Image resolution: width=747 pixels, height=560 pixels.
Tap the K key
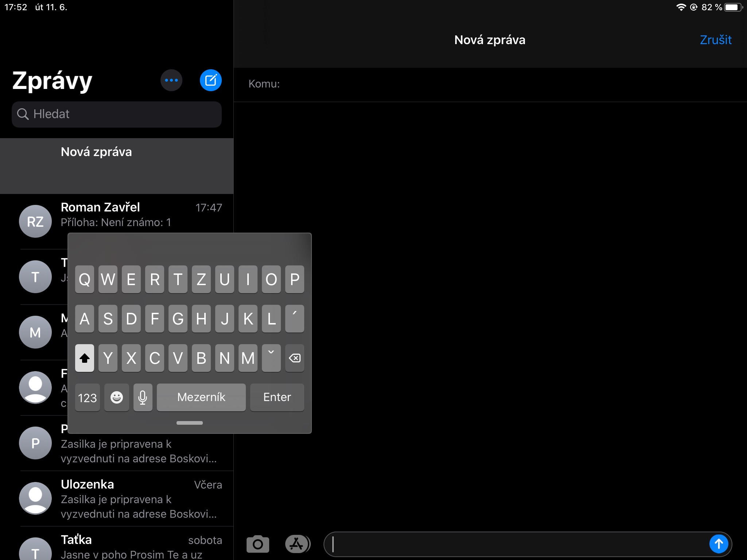pyautogui.click(x=248, y=319)
